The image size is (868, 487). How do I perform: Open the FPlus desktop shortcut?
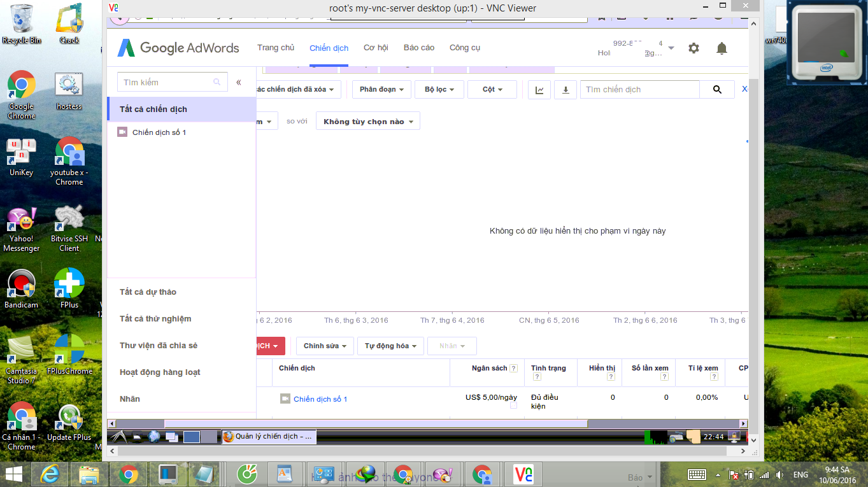pyautogui.click(x=69, y=288)
